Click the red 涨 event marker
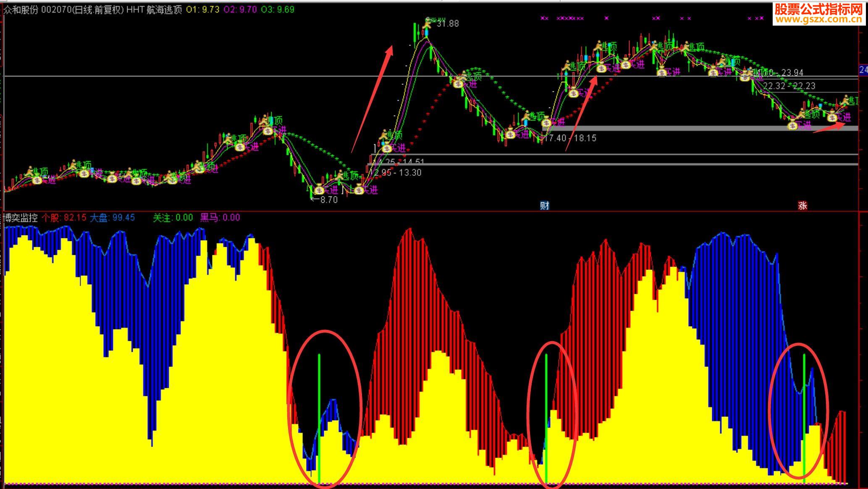The width and height of the screenshot is (868, 489). pyautogui.click(x=802, y=205)
